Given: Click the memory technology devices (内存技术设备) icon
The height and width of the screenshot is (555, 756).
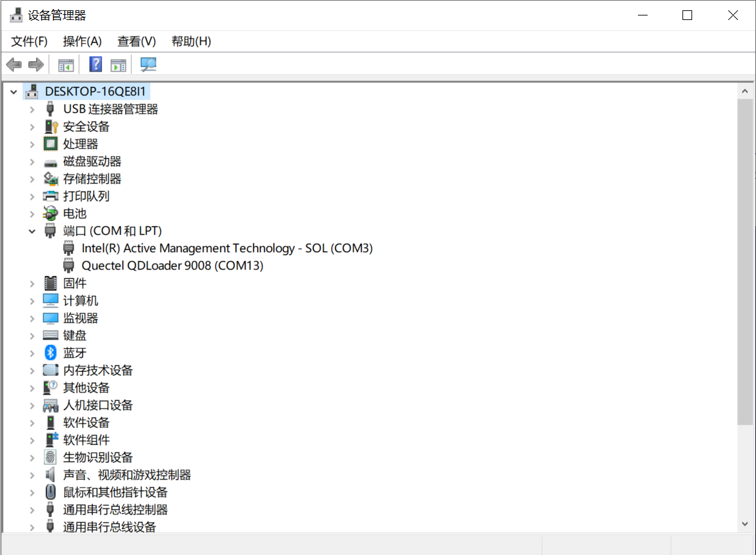Looking at the screenshot, I should coord(50,370).
